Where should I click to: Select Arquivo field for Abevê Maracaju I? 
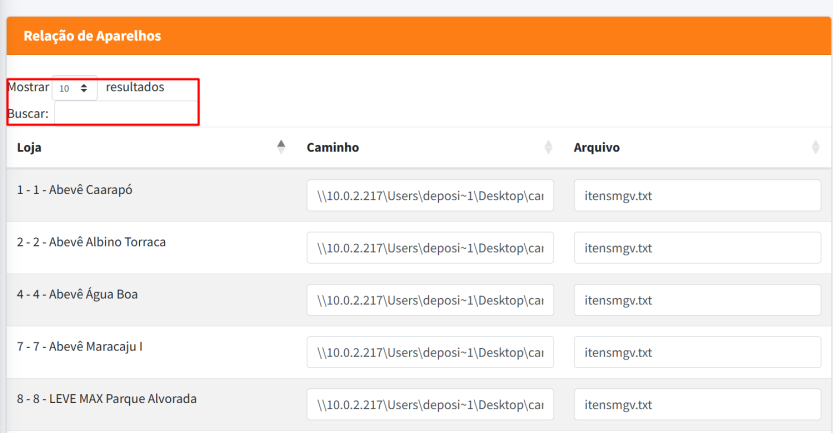pyautogui.click(x=697, y=352)
